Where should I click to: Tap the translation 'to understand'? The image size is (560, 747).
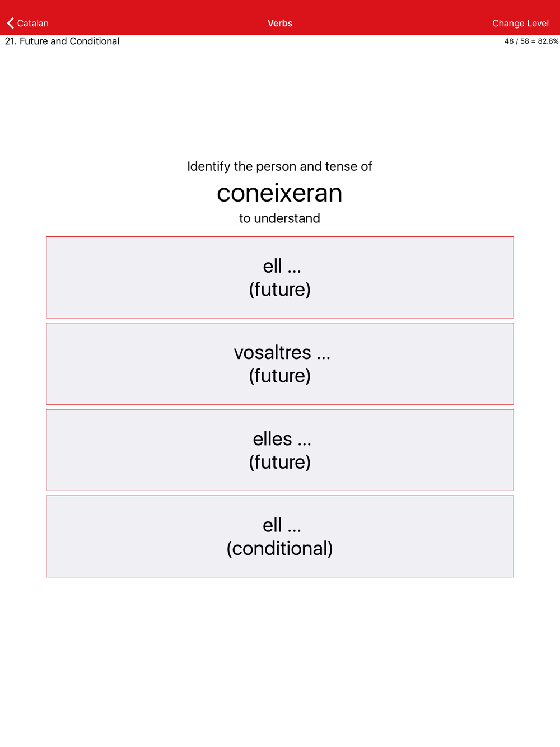point(279,218)
